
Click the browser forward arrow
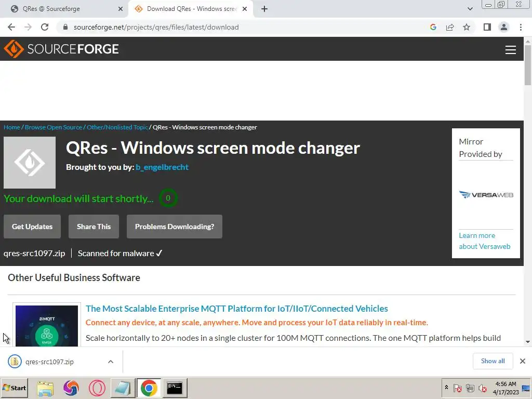[28, 27]
